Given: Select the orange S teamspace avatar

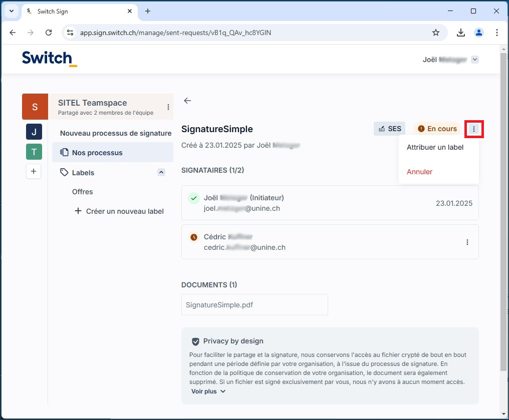Looking at the screenshot, I should [35, 107].
